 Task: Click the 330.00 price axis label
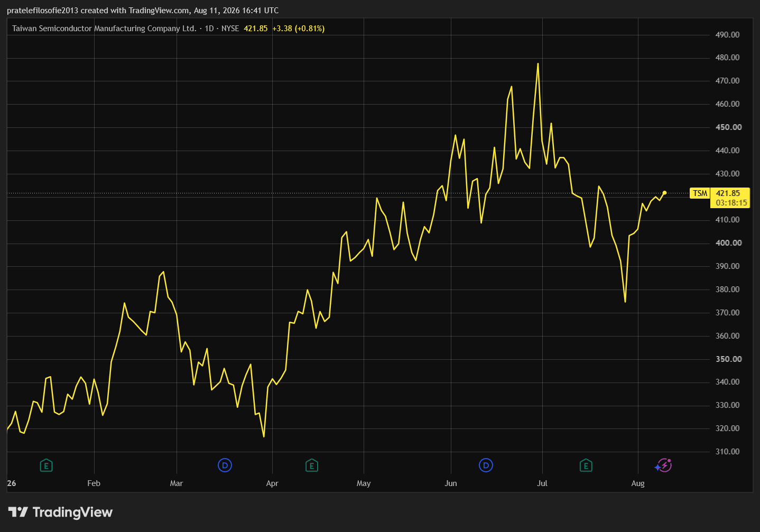click(728, 405)
